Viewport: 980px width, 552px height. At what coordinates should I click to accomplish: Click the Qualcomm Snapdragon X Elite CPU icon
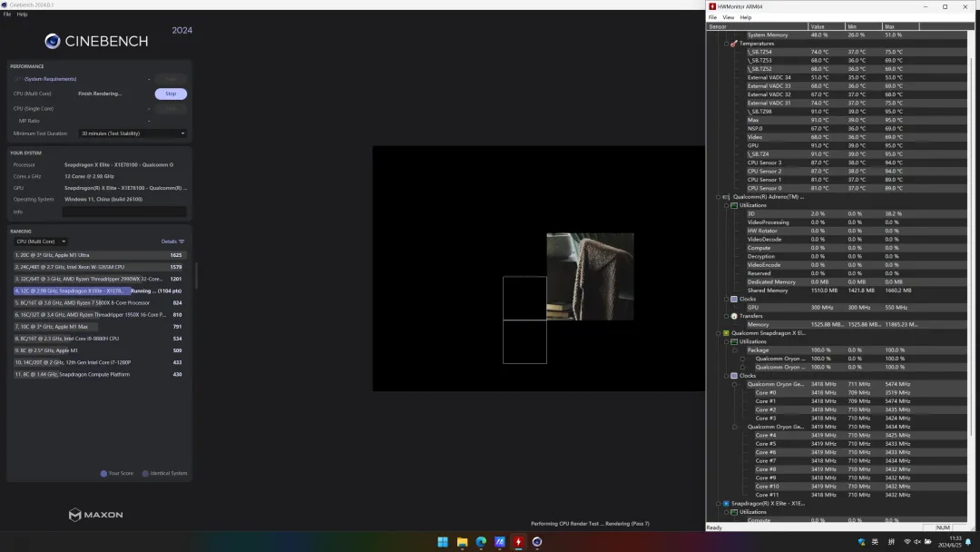pyautogui.click(x=726, y=333)
